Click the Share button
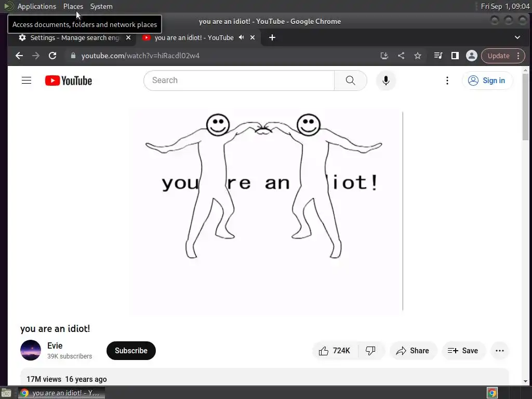Screen dimensions: 532x399 [x=413, y=351]
